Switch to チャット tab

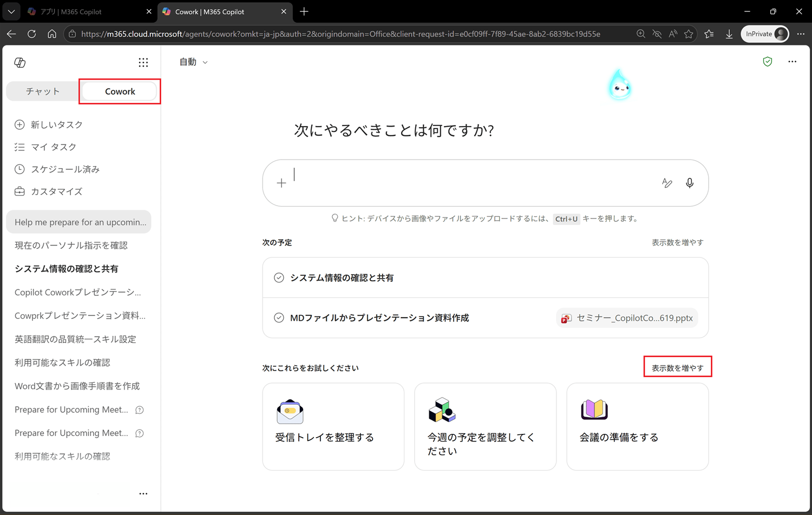(43, 91)
